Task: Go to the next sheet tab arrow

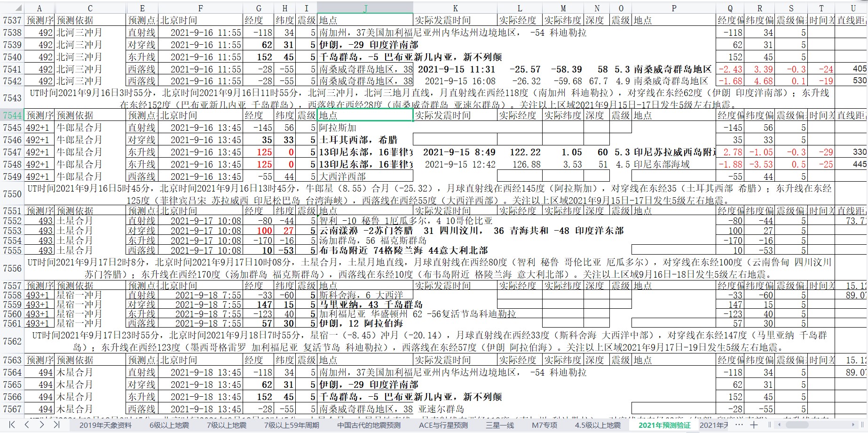Action: tap(42, 425)
